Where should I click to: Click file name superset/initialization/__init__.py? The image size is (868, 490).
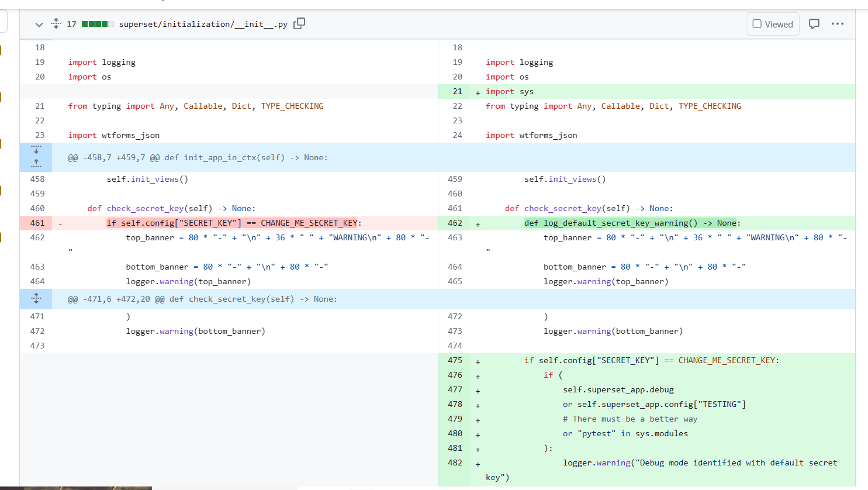[203, 24]
